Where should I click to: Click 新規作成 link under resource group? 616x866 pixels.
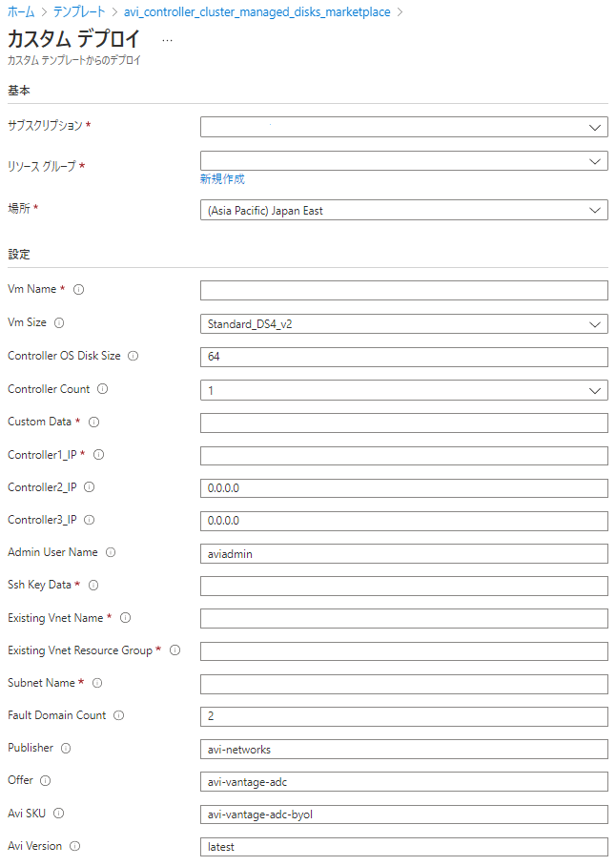pyautogui.click(x=222, y=179)
